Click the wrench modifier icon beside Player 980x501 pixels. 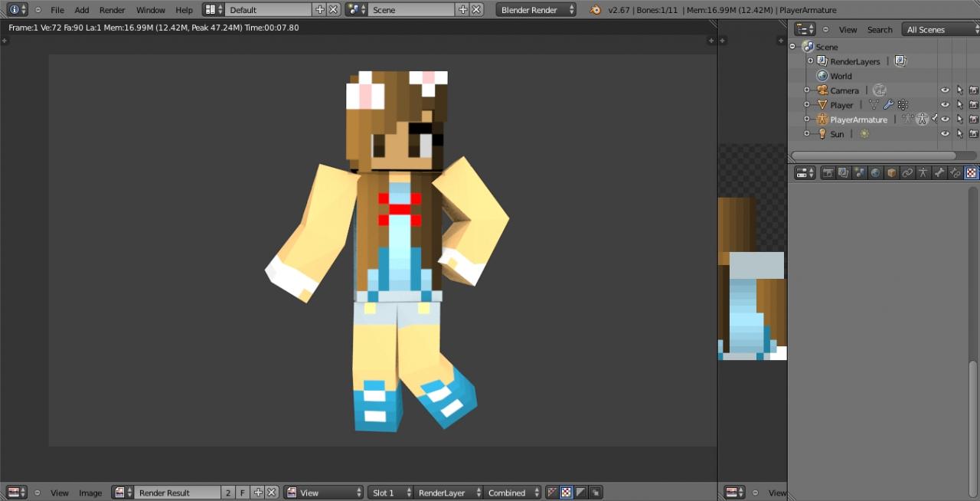tap(888, 105)
